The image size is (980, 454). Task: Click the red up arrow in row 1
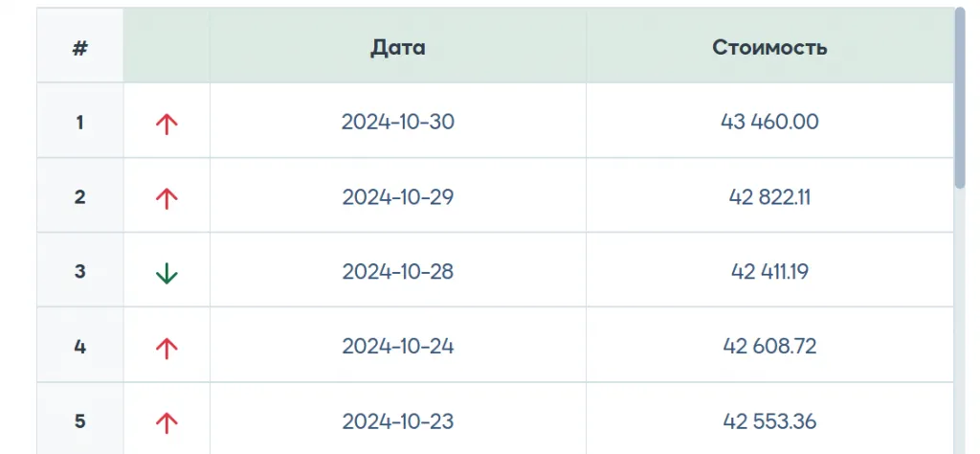[167, 123]
